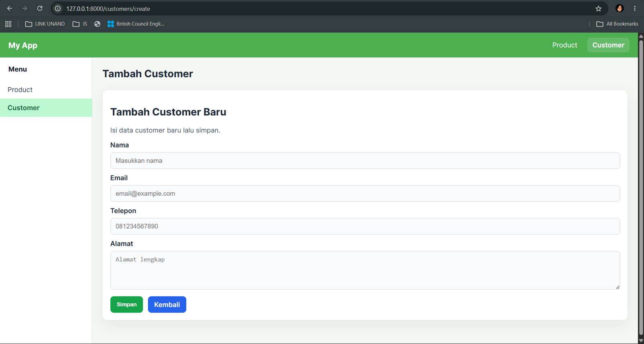644x344 pixels.
Task: Reload the page with the refresh icon
Action: click(40, 8)
